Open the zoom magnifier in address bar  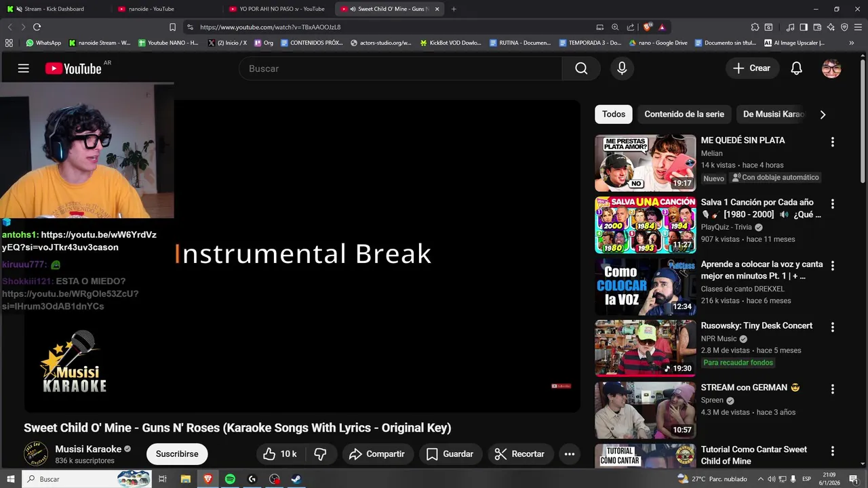615,27
